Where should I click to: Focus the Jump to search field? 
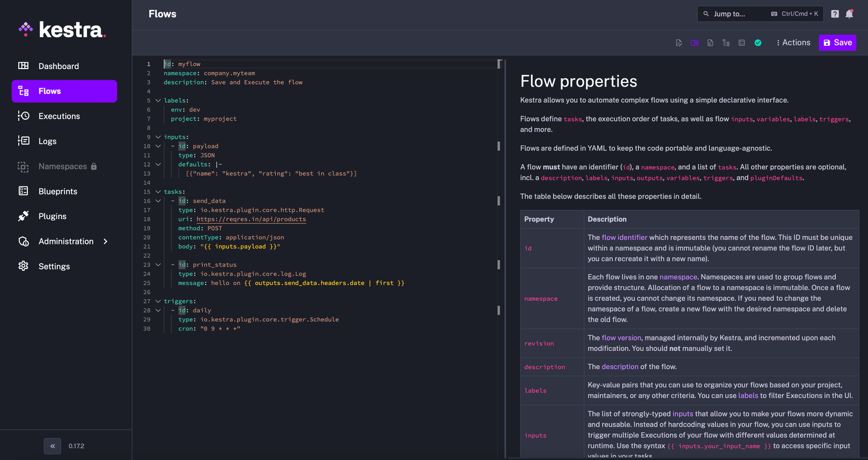[x=760, y=14]
